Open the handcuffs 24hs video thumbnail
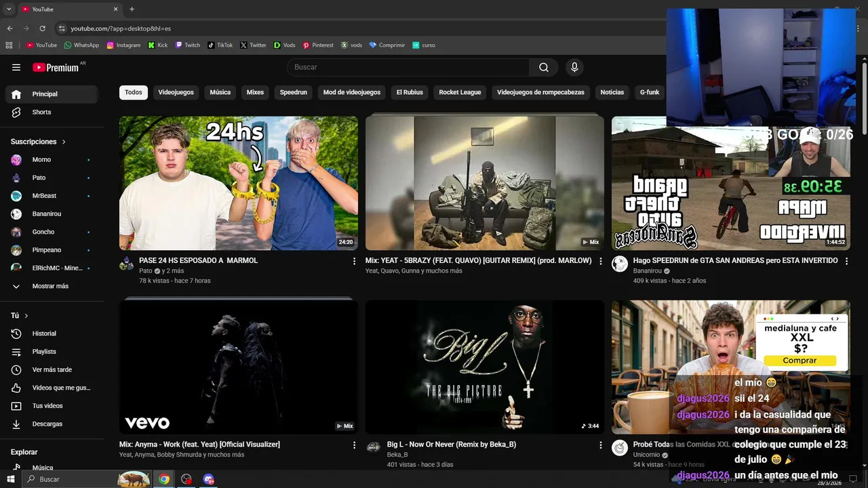Screen dimensions: 868x488 pyautogui.click(x=239, y=183)
